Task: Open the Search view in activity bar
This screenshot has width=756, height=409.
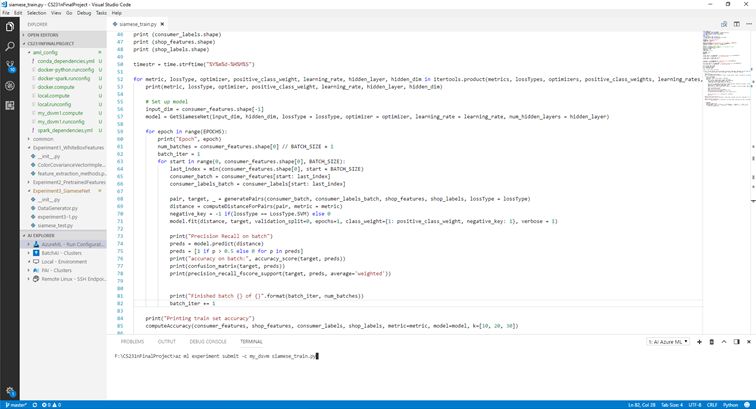Action: 10,46
